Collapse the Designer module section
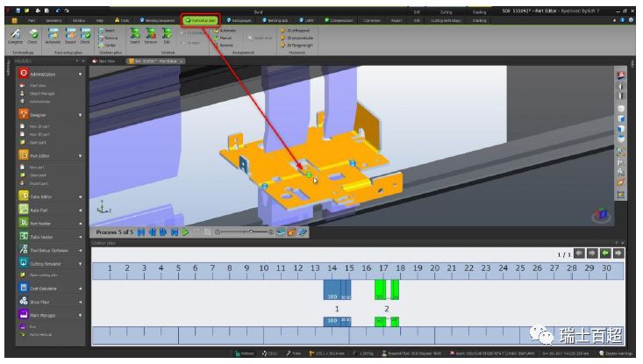 point(81,114)
